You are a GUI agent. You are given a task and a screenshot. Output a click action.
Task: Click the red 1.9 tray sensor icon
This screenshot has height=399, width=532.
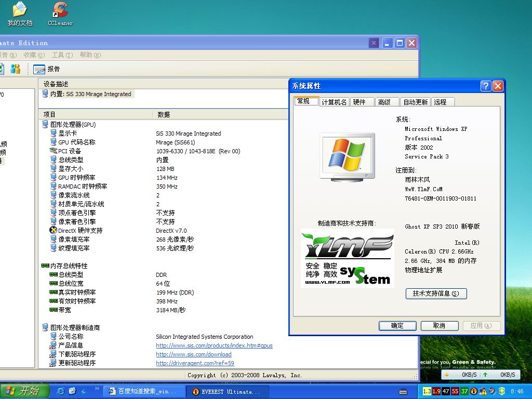[436, 391]
